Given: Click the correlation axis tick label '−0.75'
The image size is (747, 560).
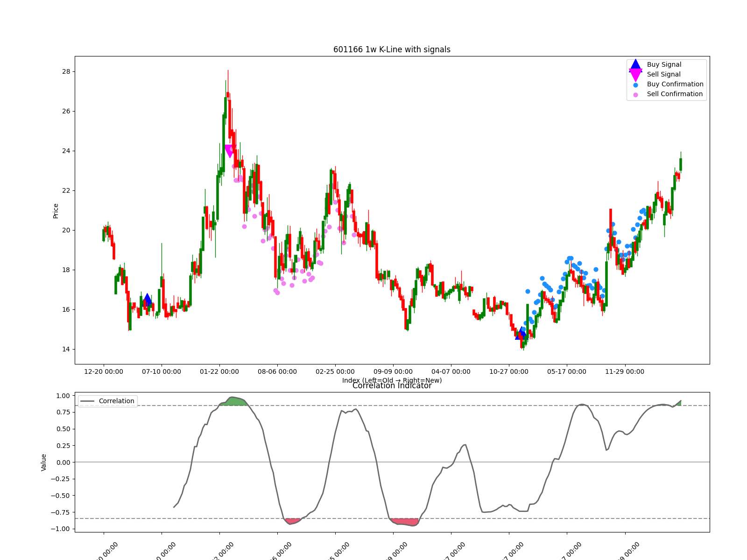Looking at the screenshot, I should (61, 512).
